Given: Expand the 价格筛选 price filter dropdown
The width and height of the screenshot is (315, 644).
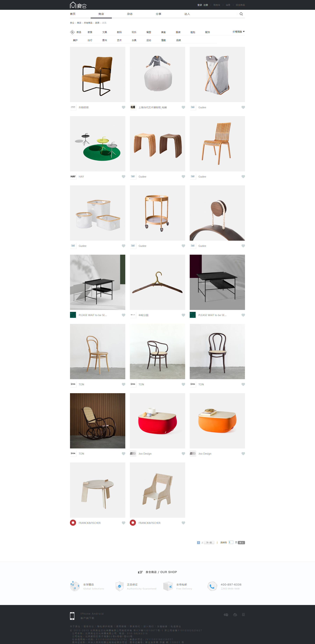Looking at the screenshot, I should click(x=239, y=32).
